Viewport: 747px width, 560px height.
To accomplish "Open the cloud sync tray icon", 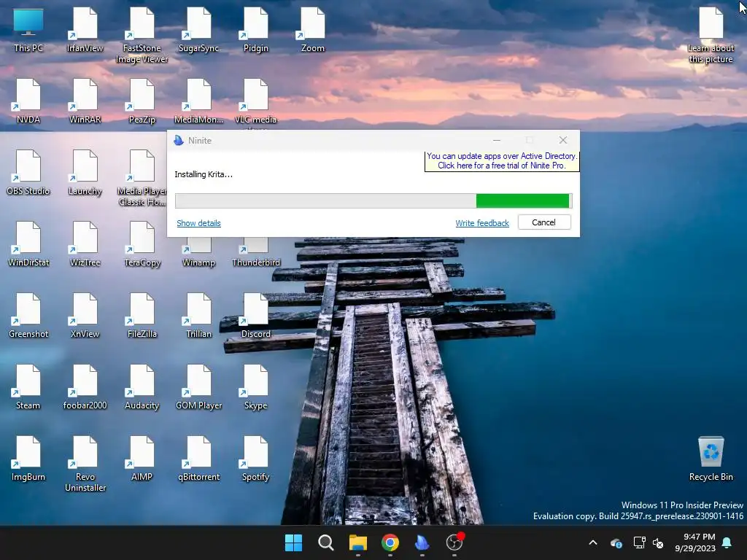I will pyautogui.click(x=616, y=542).
